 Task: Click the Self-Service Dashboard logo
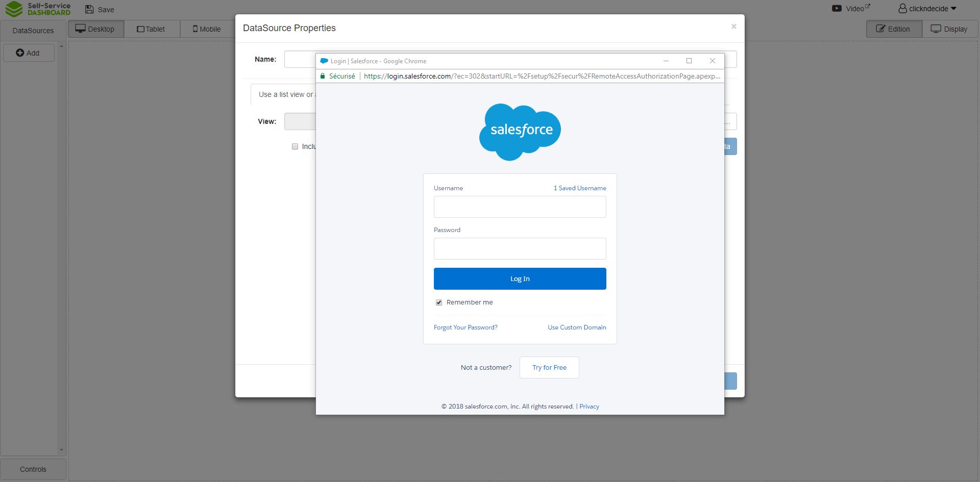(x=38, y=9)
